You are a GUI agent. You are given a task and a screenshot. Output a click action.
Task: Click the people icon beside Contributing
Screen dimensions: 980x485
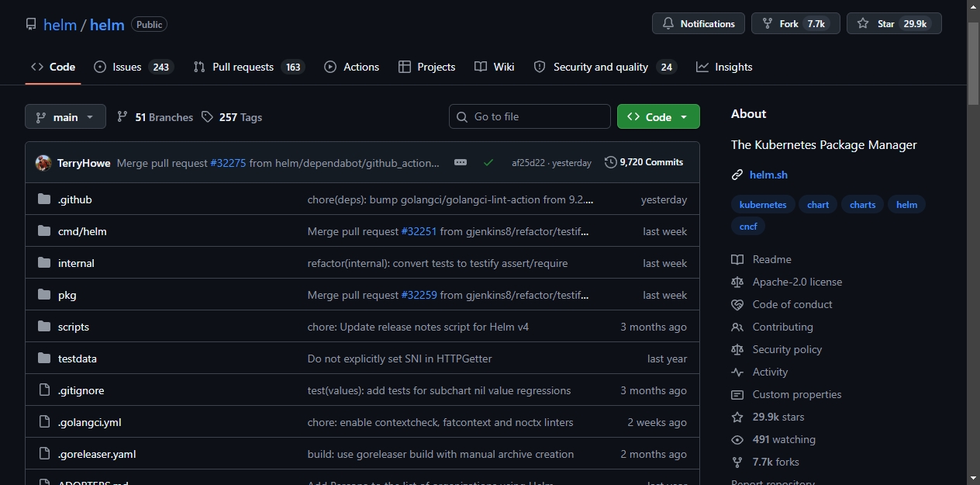pos(737,327)
